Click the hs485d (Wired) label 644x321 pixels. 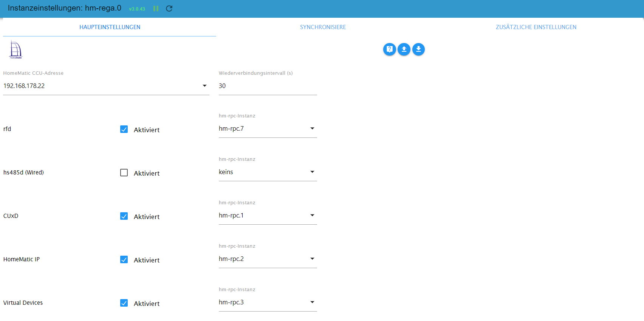(23, 173)
